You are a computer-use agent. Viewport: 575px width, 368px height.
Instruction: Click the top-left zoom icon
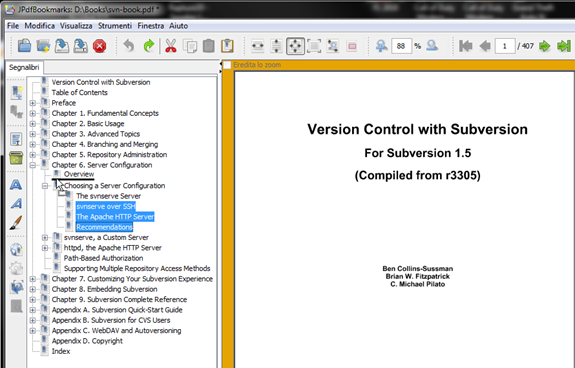(333, 46)
